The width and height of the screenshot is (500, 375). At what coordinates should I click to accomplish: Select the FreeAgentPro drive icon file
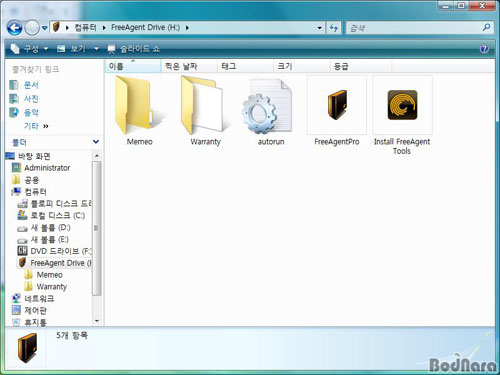click(337, 110)
